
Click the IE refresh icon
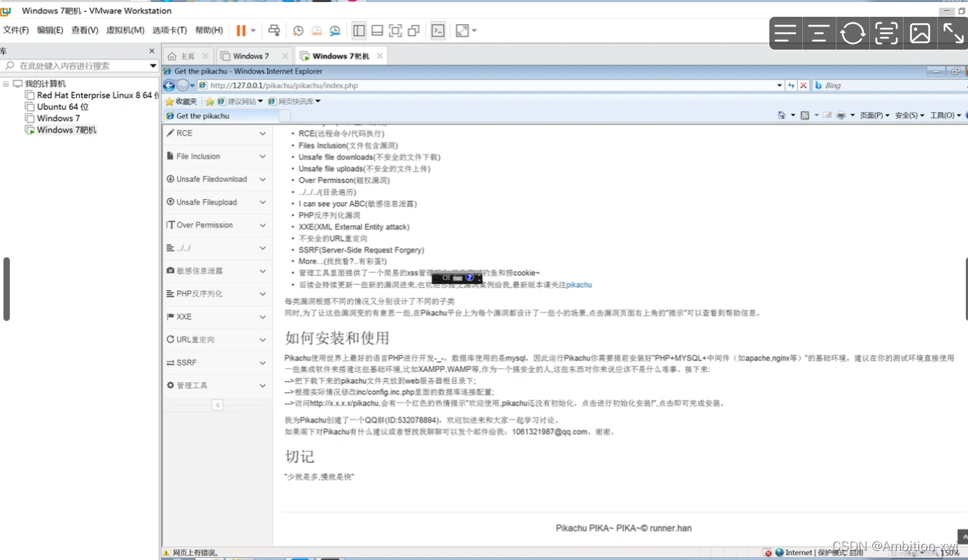coord(791,85)
